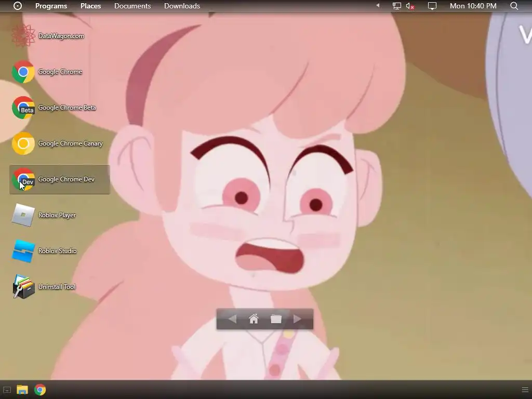The height and width of the screenshot is (399, 532).
Task: Select the Google Chrome Canary label text
Action: [70, 143]
